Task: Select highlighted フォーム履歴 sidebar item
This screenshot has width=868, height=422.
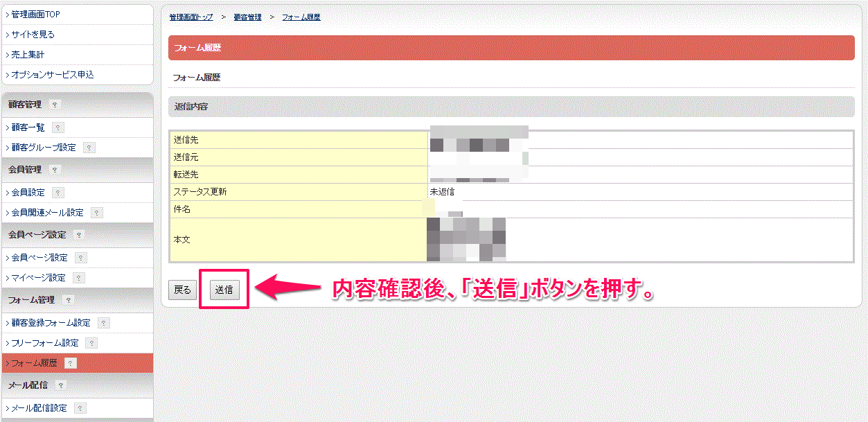Action: pyautogui.click(x=34, y=363)
